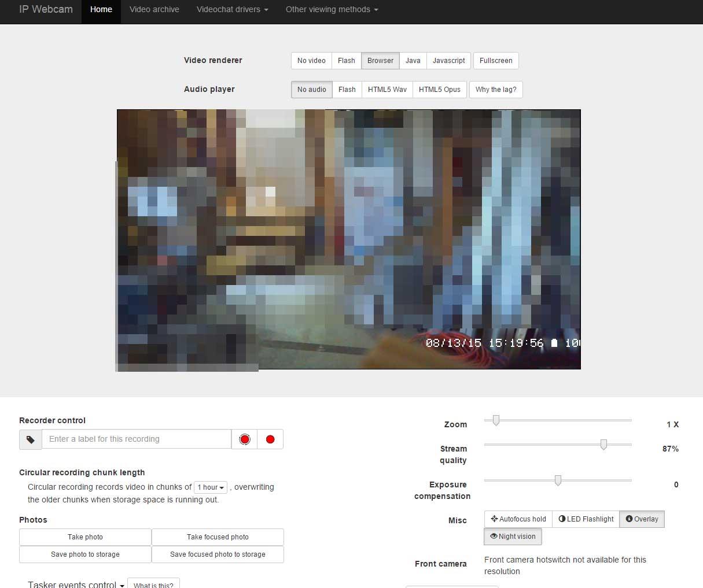Go to the Video archive tab

click(154, 10)
